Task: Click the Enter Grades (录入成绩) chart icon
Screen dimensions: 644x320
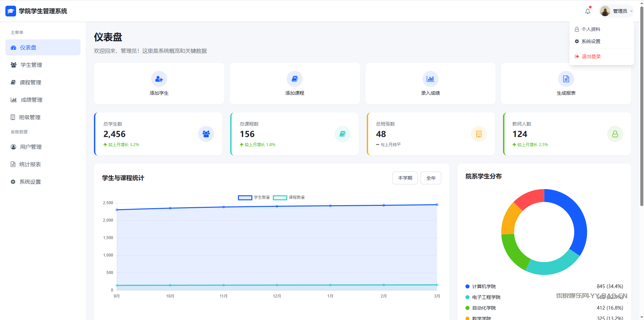Action: click(430, 79)
